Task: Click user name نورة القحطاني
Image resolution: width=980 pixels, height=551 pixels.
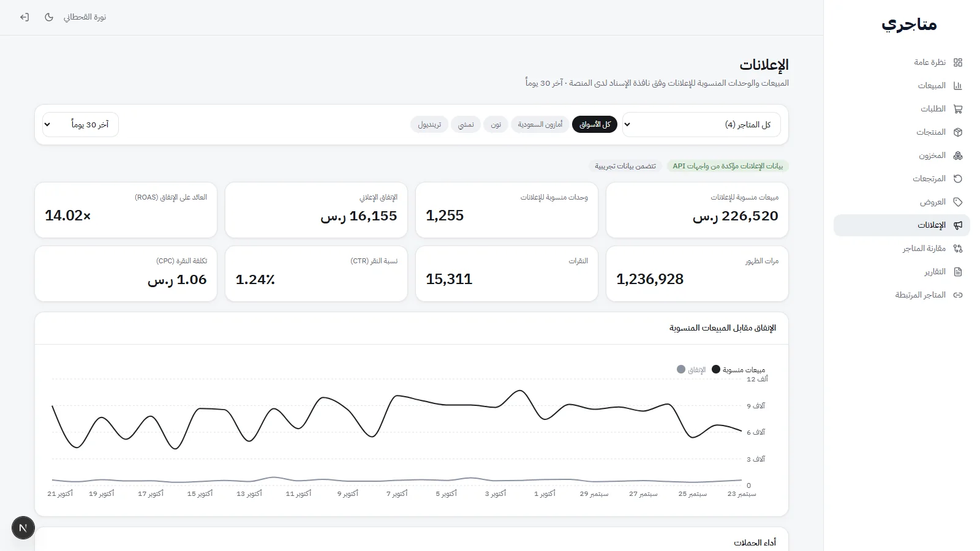Action: pyautogui.click(x=85, y=17)
